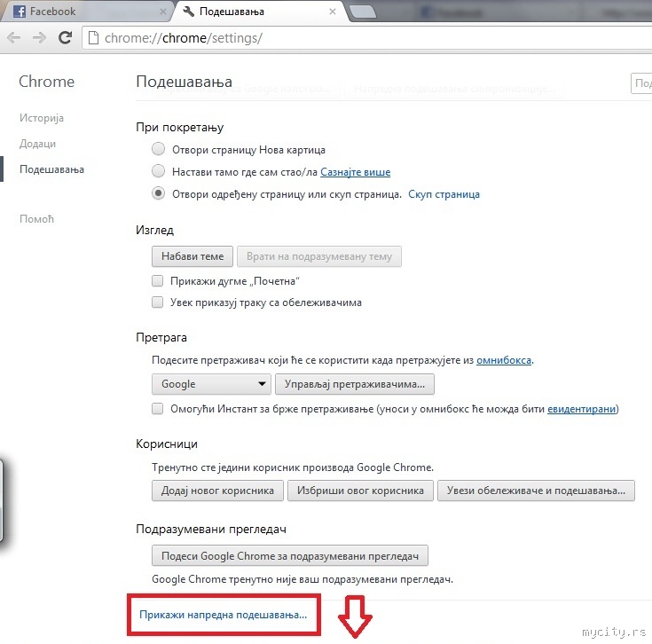Reload the page with the refresh icon

pyautogui.click(x=66, y=38)
